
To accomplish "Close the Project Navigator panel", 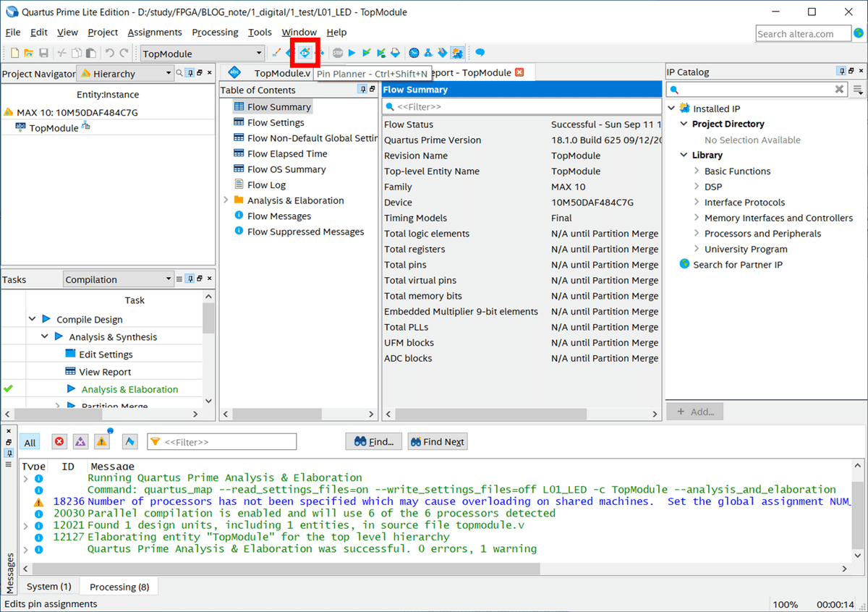I will [x=210, y=73].
